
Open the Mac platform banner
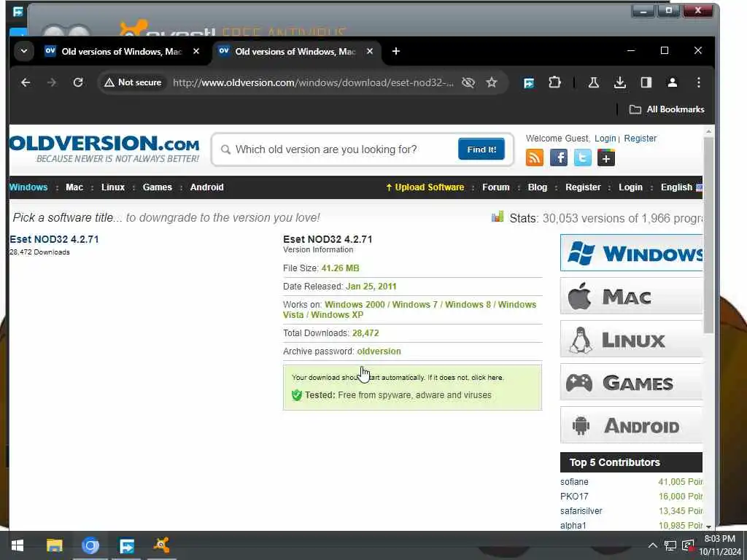click(x=631, y=296)
